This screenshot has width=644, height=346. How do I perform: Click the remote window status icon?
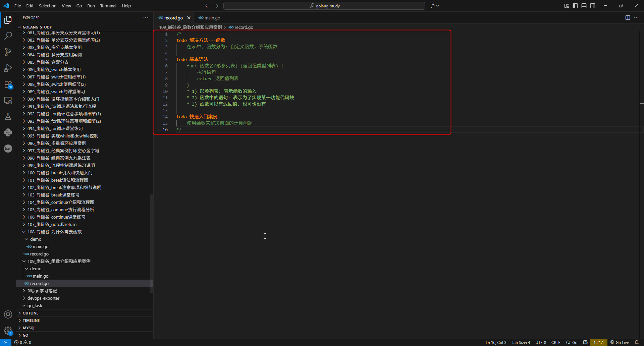[6, 342]
